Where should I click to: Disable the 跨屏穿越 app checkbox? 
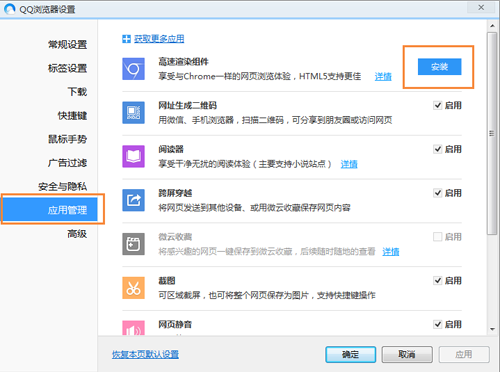(437, 193)
